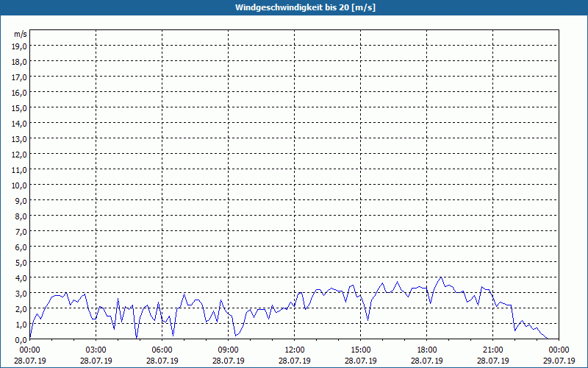Viewport: 588px width, 368px height.
Task: Click the 12:00 time axis label
Action: [295, 350]
